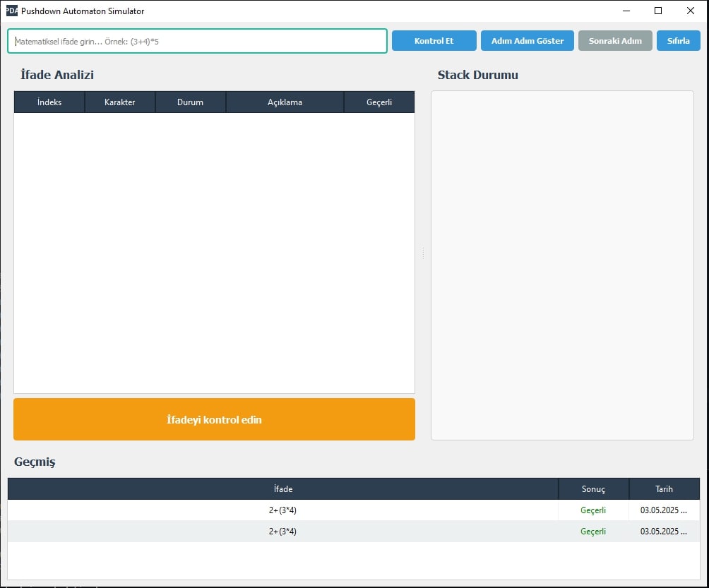
Task: Focus the mathematical expression input field
Action: [197, 41]
